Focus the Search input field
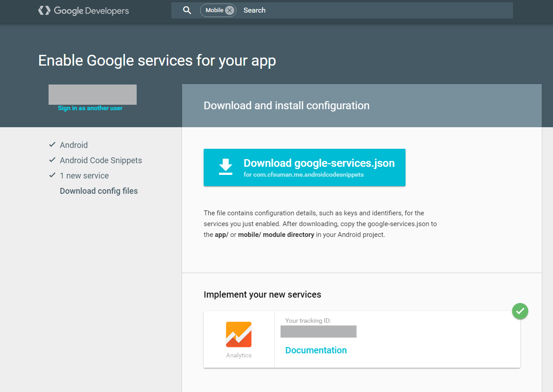Viewport: 553px width, 392px height. (x=376, y=10)
